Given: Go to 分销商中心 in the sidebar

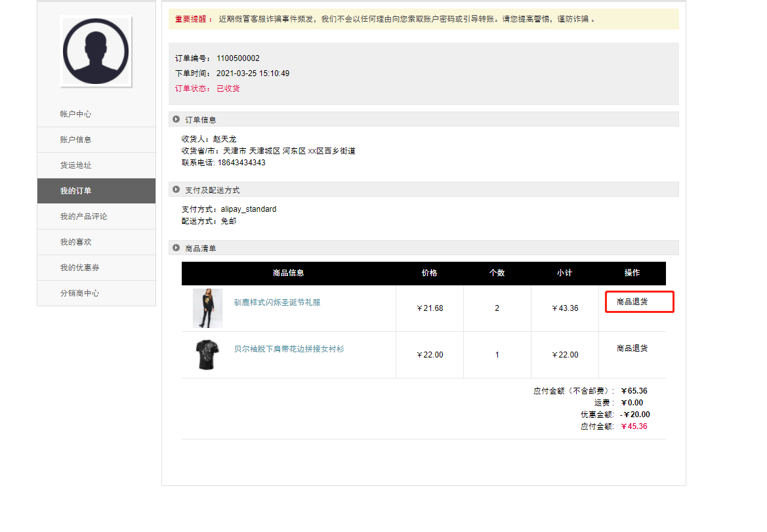Looking at the screenshot, I should coord(80,293).
